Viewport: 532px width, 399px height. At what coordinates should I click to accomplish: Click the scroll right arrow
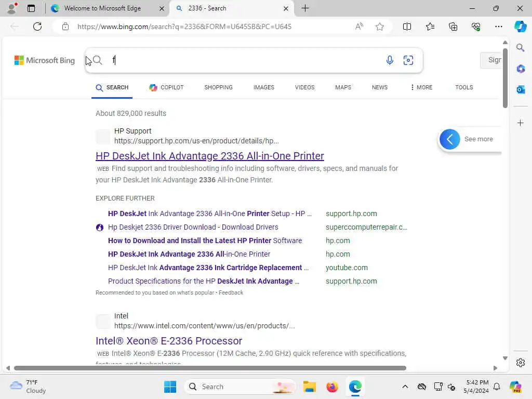point(495,368)
